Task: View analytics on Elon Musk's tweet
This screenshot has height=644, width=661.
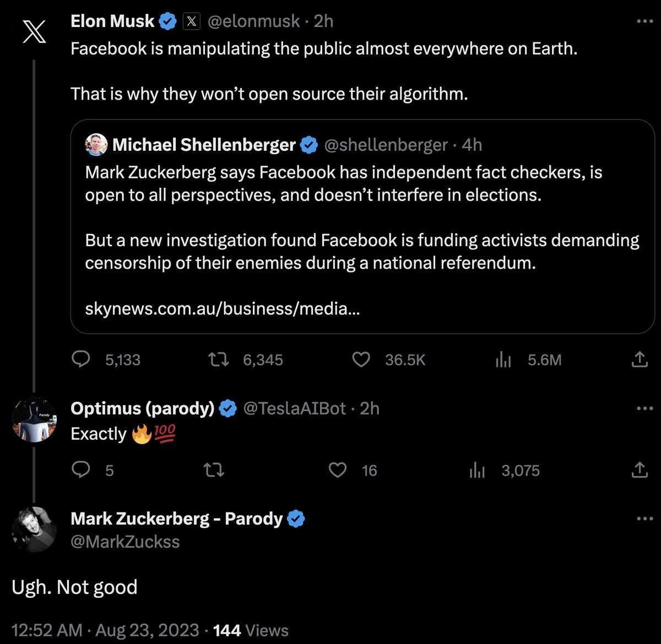Action: 503,360
